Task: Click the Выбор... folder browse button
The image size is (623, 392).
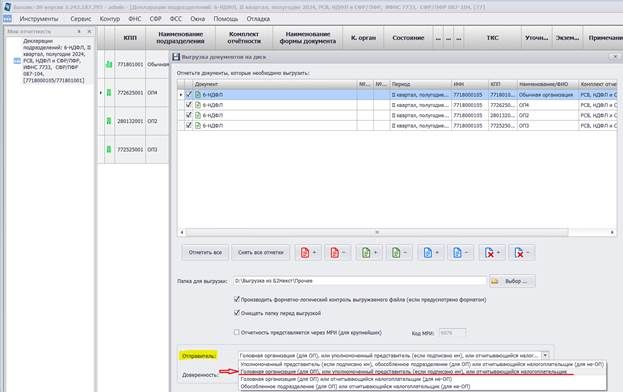Action: coord(512,281)
